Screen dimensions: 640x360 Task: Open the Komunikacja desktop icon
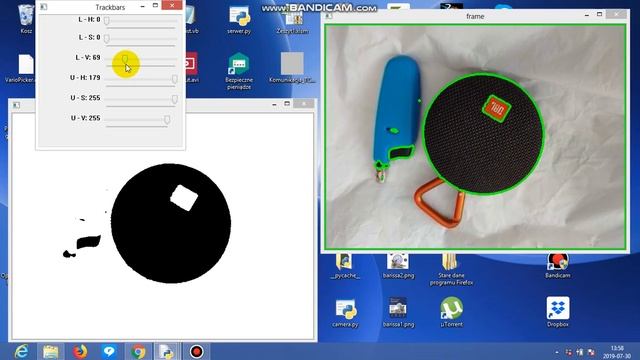(x=292, y=67)
